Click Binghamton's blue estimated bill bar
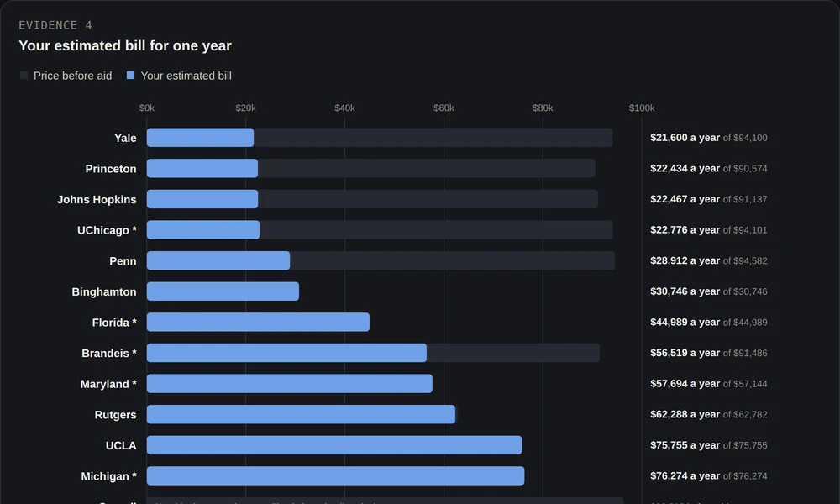This screenshot has width=840, height=504. [x=223, y=291]
